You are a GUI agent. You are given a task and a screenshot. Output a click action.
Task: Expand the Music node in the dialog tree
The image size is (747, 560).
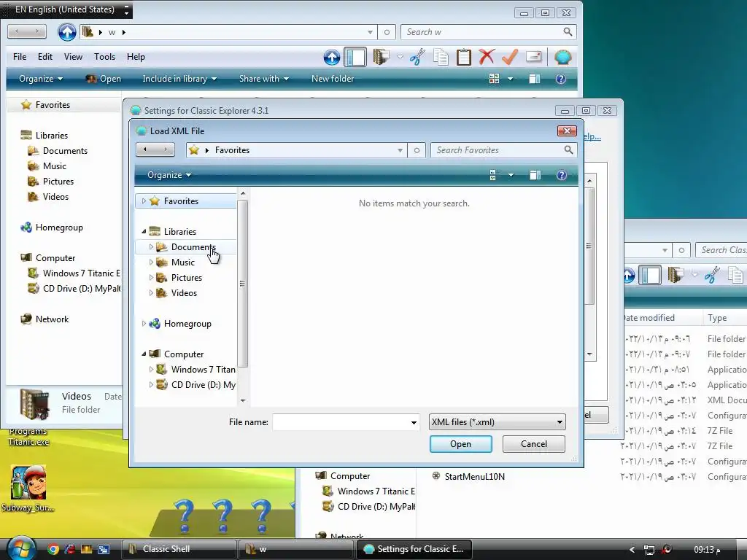151,262
